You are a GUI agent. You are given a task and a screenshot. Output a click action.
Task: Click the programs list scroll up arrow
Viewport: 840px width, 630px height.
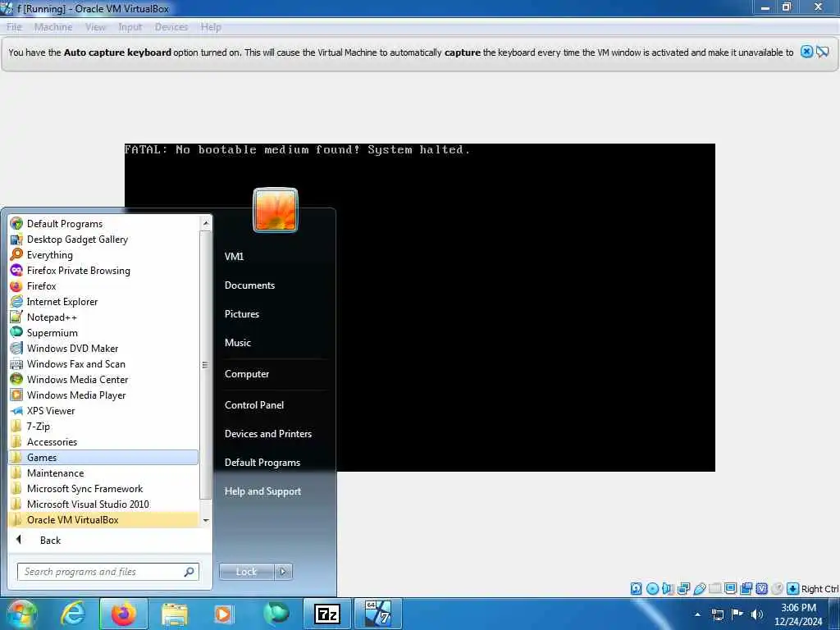[206, 222]
